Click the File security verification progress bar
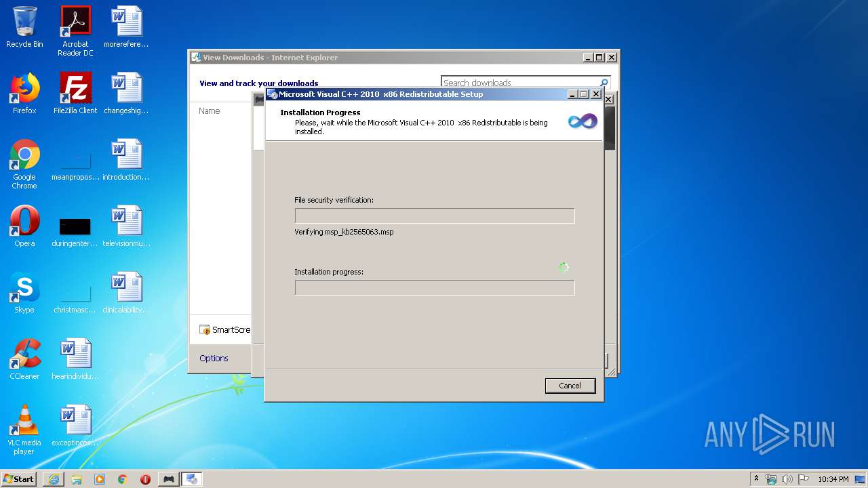The image size is (868, 488). [435, 216]
